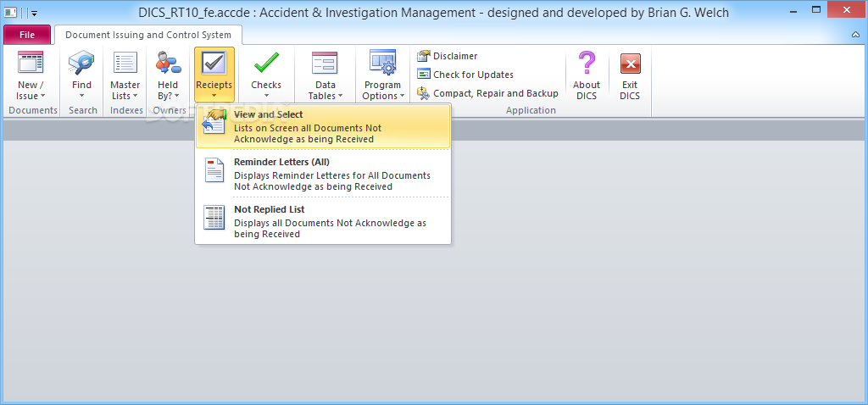Viewport: 868px width, 405px height.
Task: Click the About DICS label
Action: 587,90
